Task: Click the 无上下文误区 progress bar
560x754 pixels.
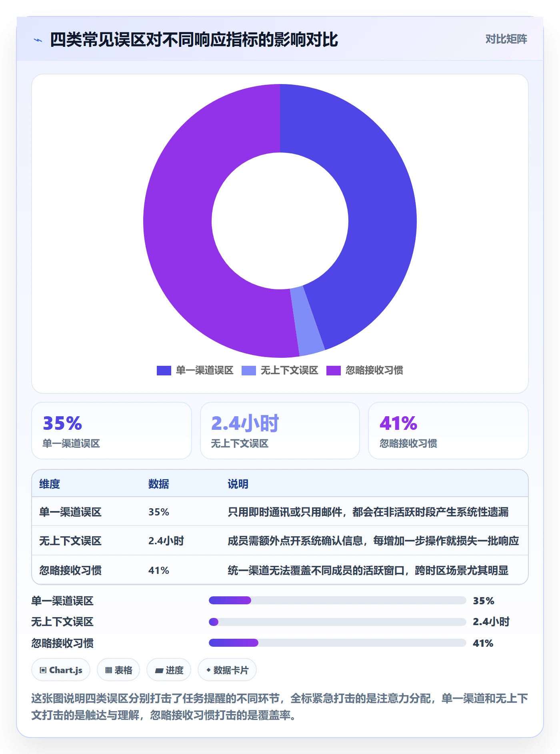Action: click(337, 622)
